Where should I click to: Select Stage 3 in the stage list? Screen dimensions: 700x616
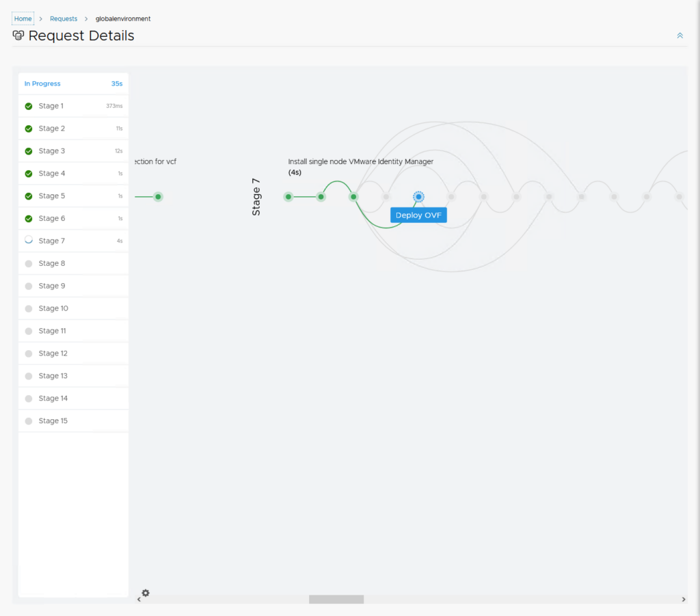52,151
